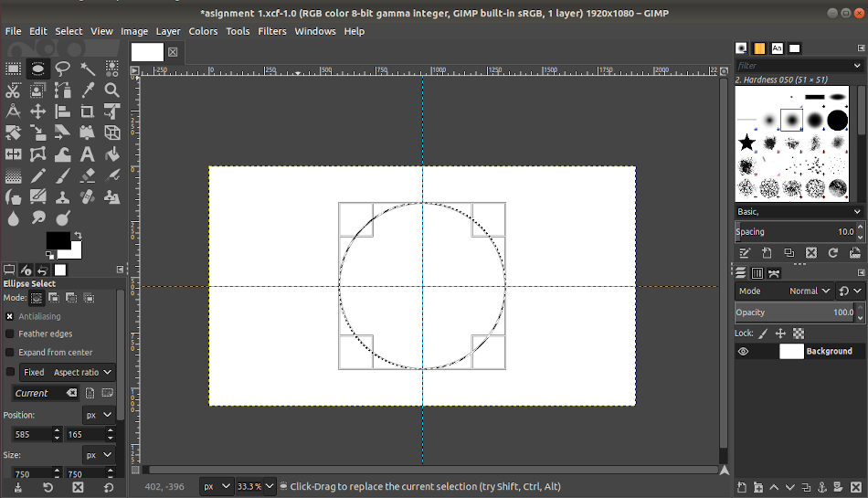Viewport: 868px width, 498px height.
Task: Select the Rectangle Select tool
Action: pos(14,69)
